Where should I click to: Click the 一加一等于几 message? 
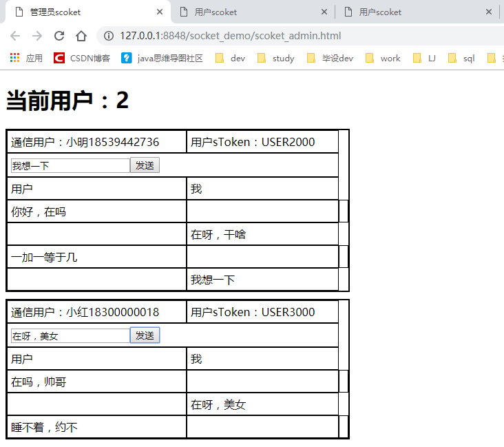pos(44,257)
